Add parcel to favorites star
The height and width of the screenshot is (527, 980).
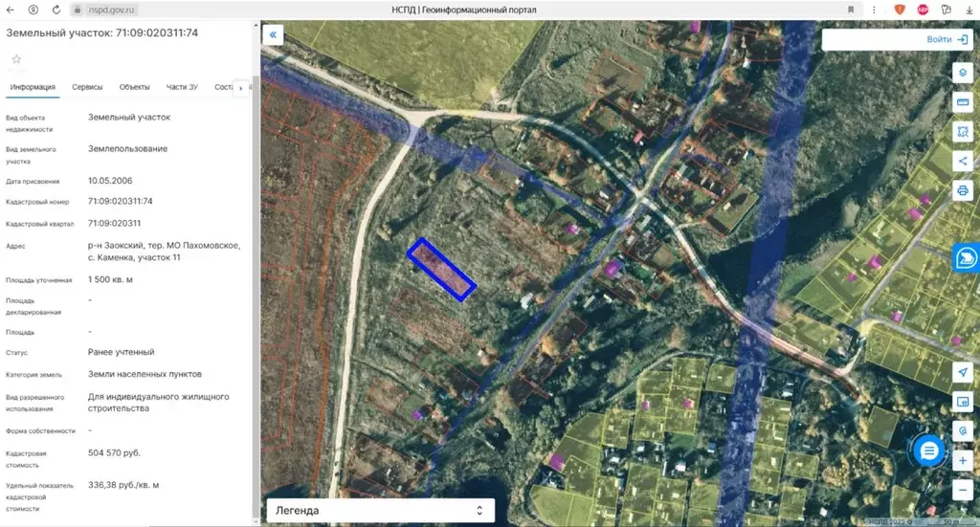point(17,59)
